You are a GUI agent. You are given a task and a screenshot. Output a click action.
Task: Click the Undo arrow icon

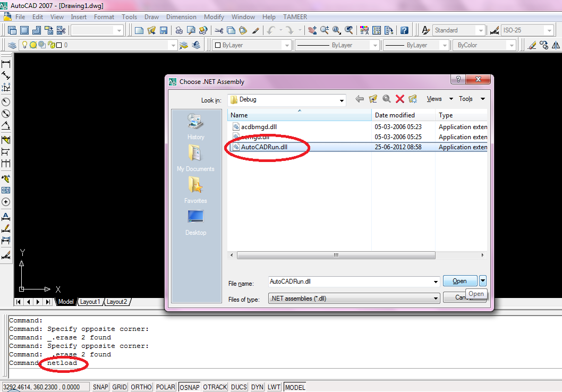click(271, 30)
